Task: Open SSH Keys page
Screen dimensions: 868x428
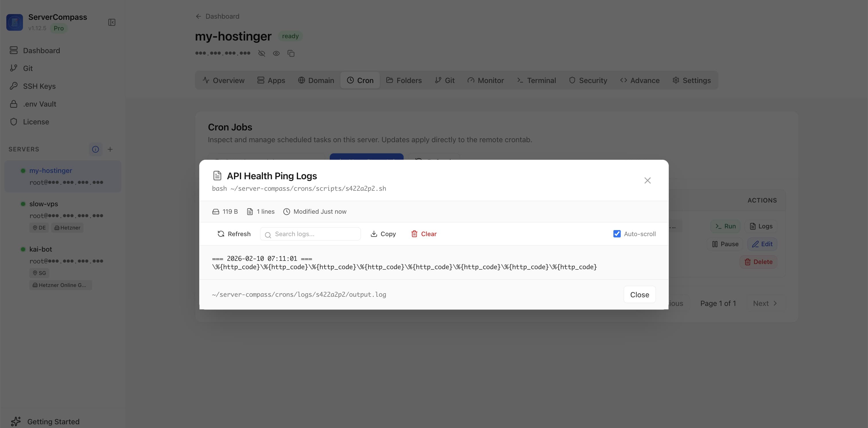Action: tap(63, 86)
